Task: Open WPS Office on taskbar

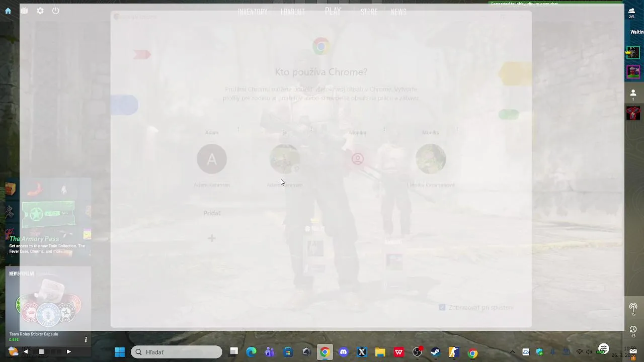Action: [x=399, y=352]
